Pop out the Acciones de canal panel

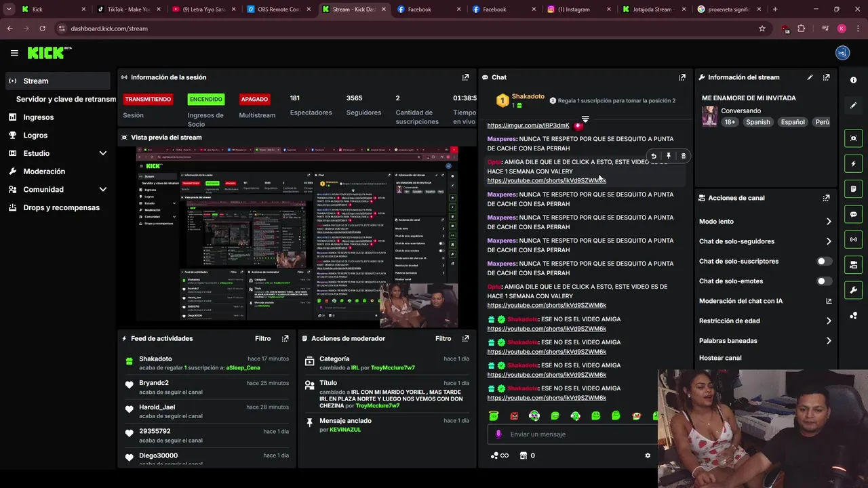[826, 198]
